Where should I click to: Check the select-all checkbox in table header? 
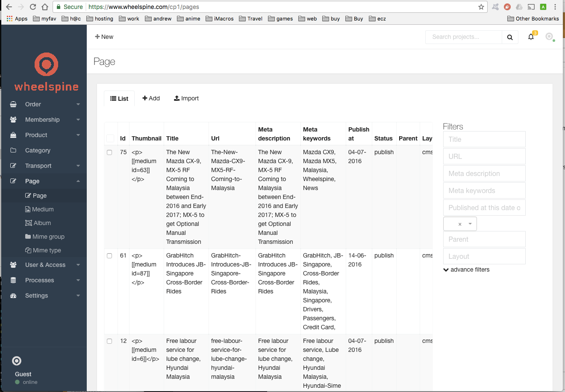110,138
